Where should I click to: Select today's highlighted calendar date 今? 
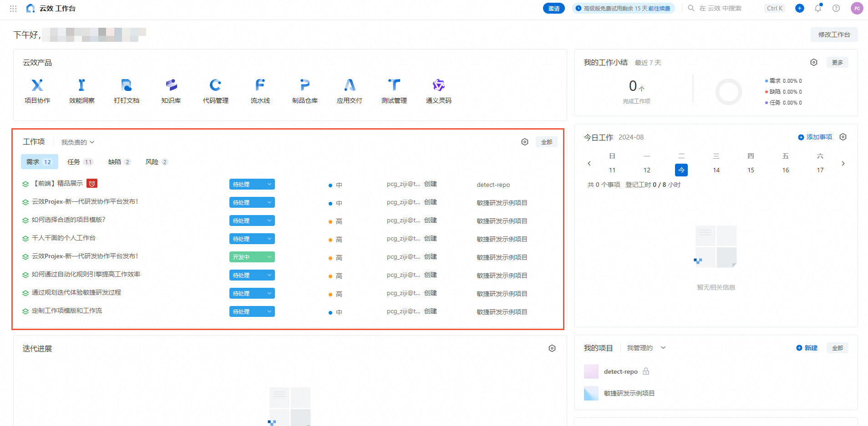(681, 170)
